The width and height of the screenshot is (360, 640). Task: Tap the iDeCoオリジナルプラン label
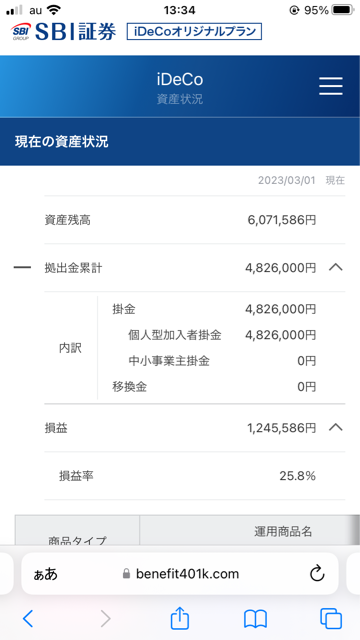coord(194,31)
